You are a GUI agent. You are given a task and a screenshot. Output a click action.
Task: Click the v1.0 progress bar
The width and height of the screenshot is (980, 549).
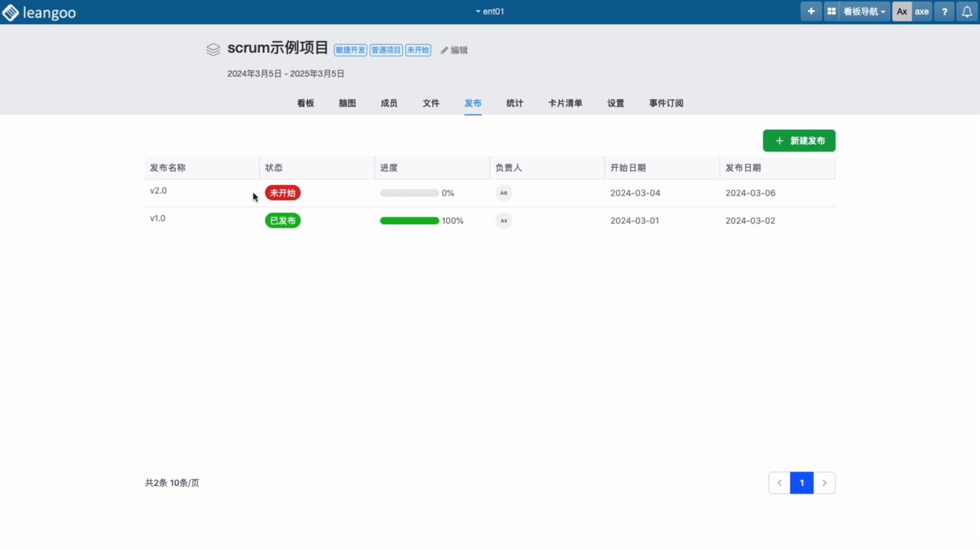[409, 221]
